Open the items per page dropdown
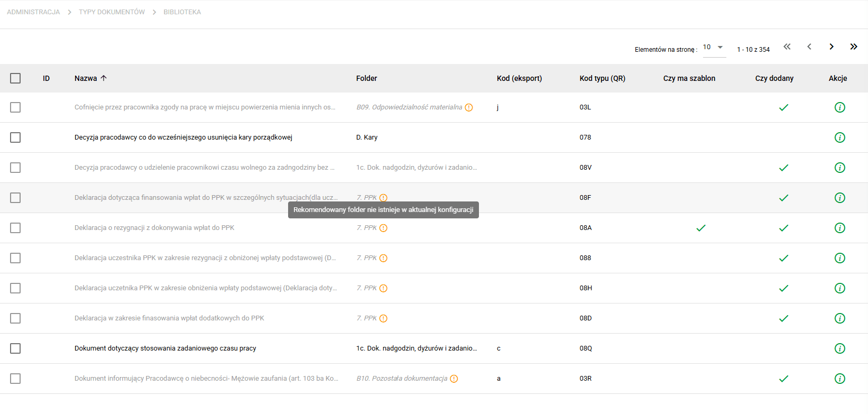 [714, 48]
